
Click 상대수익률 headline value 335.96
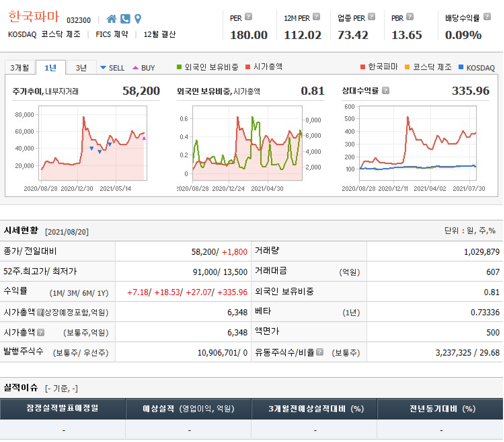pyautogui.click(x=470, y=91)
